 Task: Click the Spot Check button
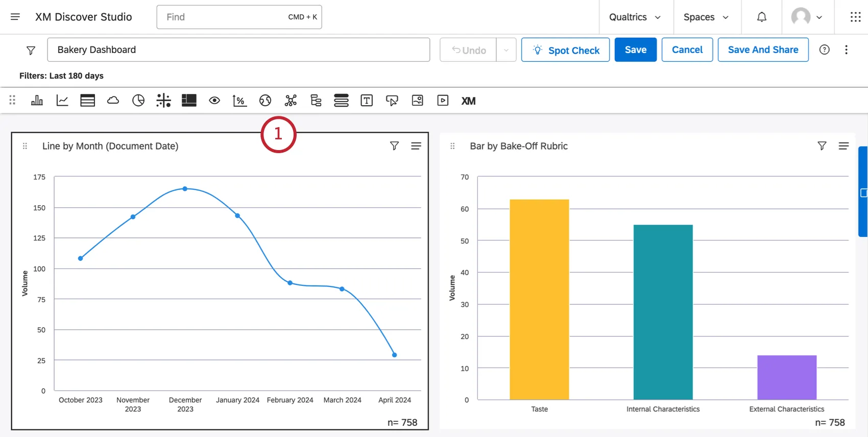(x=565, y=50)
